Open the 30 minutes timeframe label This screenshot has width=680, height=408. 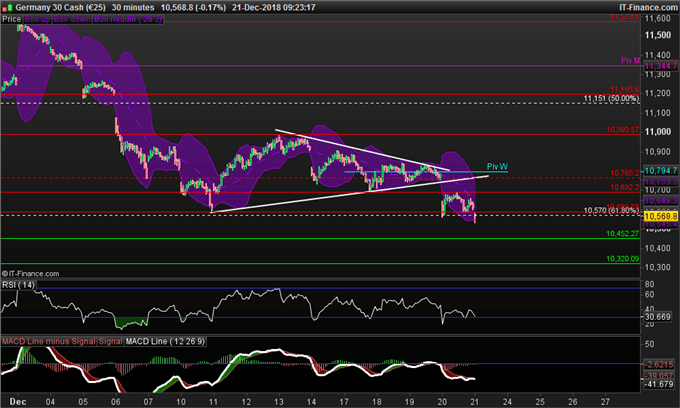click(133, 7)
